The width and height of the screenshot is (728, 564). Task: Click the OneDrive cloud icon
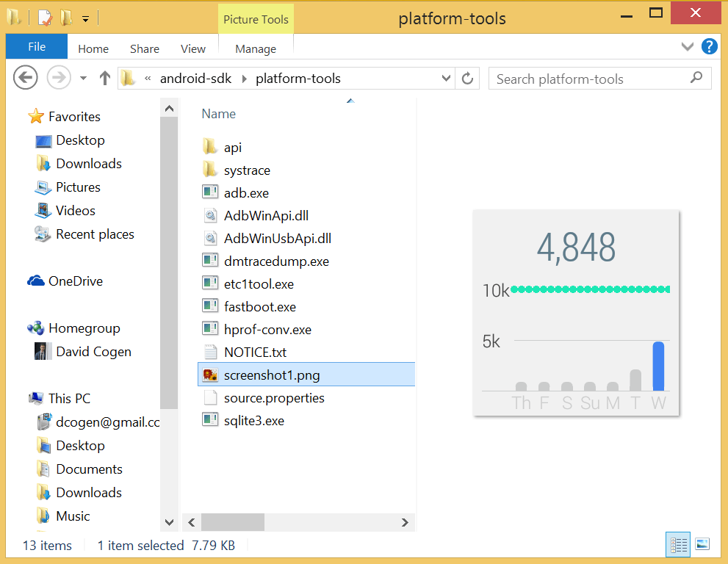tap(35, 281)
